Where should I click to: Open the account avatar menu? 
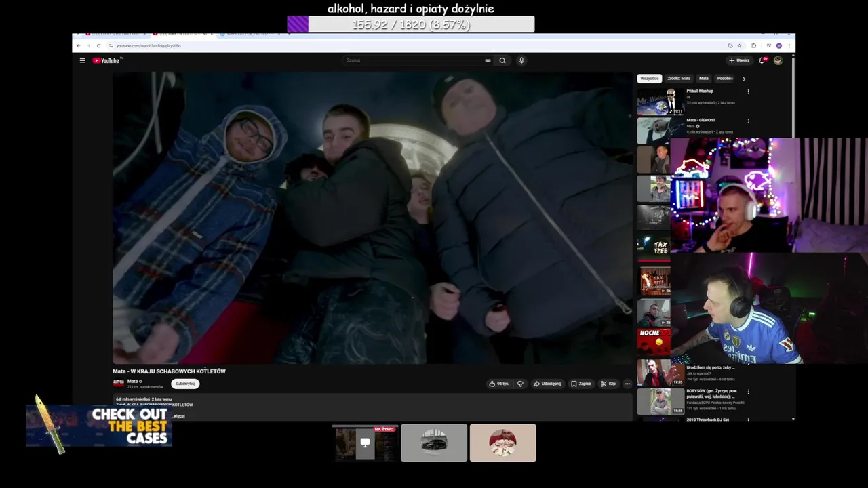point(778,60)
